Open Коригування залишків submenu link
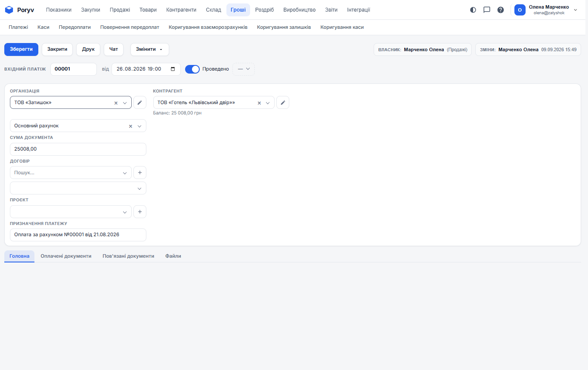This screenshot has height=370, width=588. 284,27
